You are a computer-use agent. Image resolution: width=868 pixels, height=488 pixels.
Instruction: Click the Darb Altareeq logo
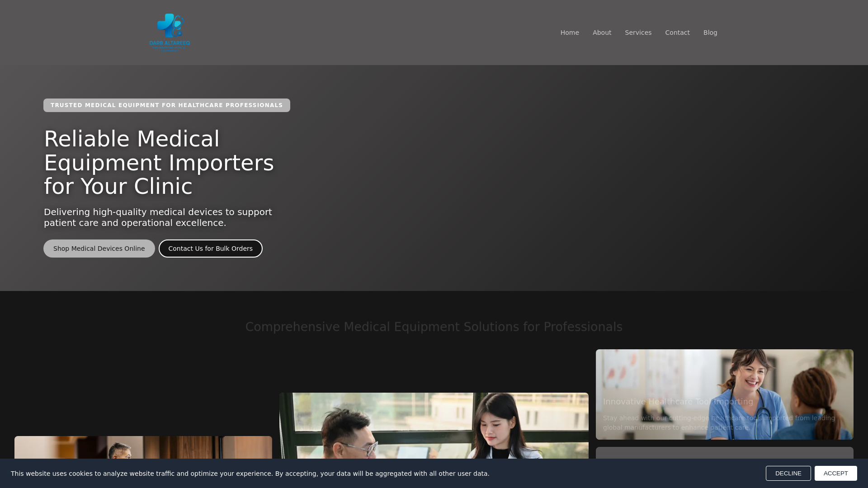(x=170, y=33)
